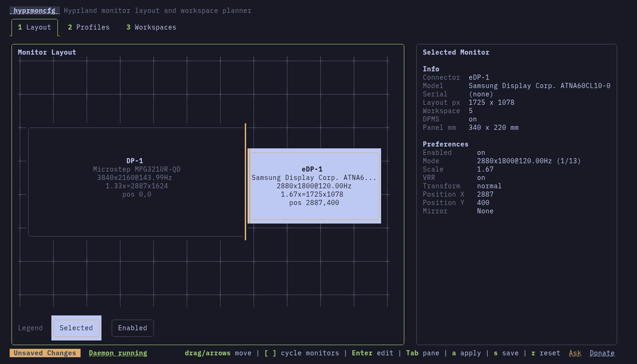Viewport: 637px width, 364px height.
Task: Open the Profiles tab
Action: 89,27
